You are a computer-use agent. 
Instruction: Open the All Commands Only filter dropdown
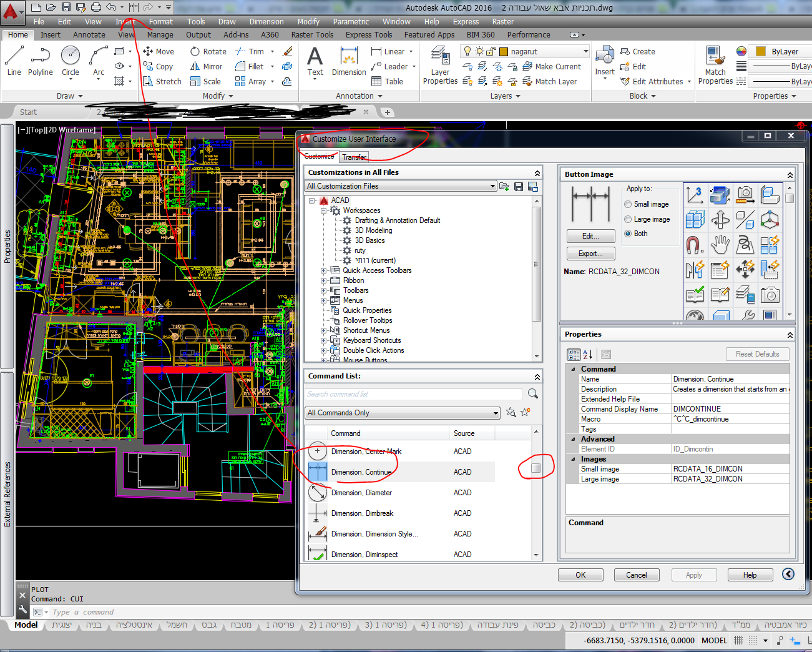496,413
